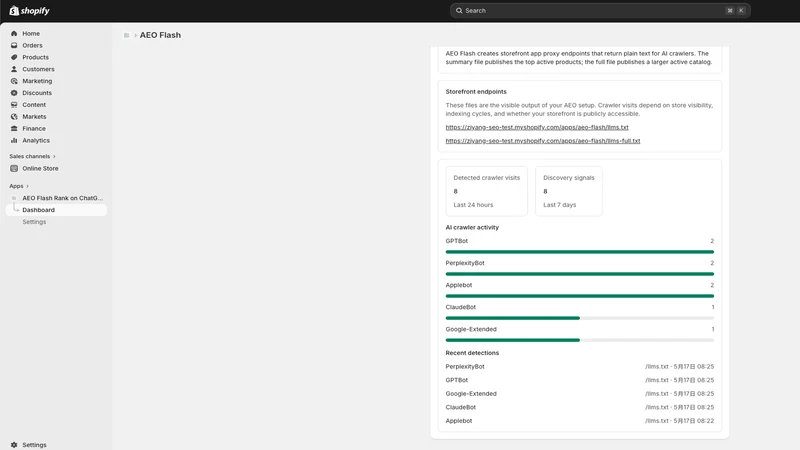Image resolution: width=800 pixels, height=450 pixels.
Task: Click the PerplexityBot activity bar
Action: 580,274
